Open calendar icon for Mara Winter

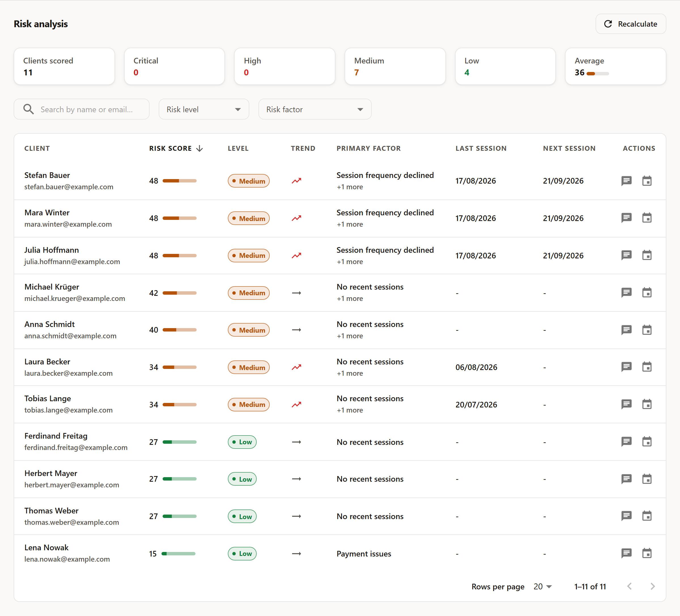click(x=647, y=218)
